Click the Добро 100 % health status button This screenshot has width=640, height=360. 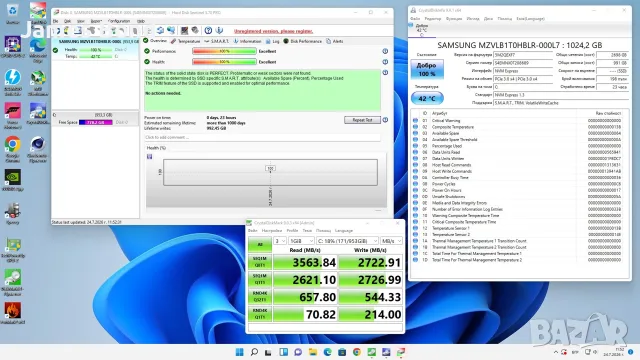coord(427,69)
